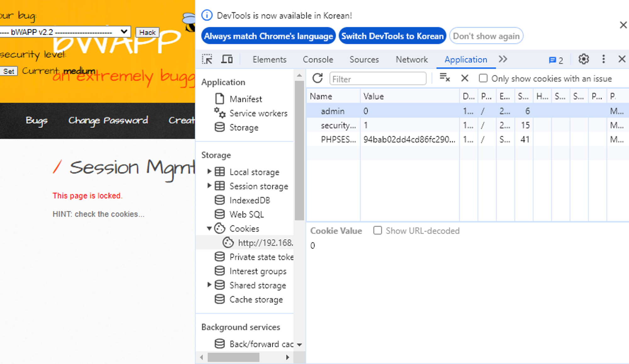Select the inspect element picker icon
Screen dimensions: 629x364
coord(207,59)
